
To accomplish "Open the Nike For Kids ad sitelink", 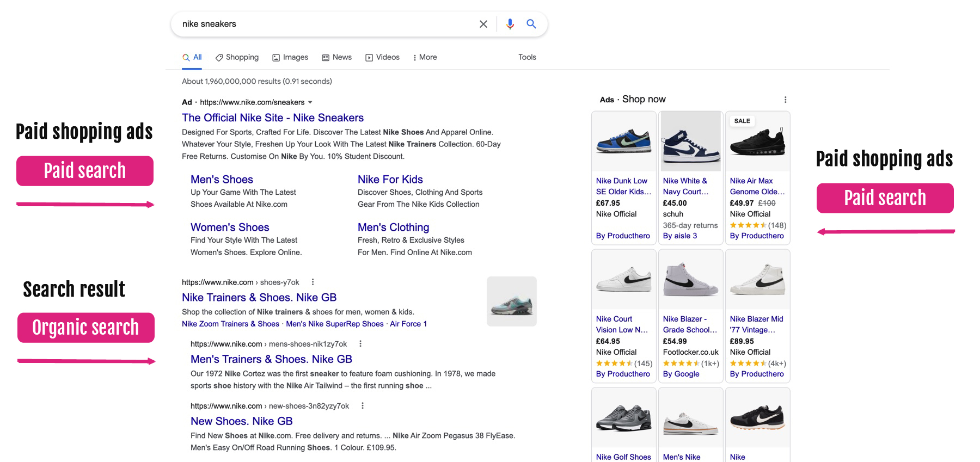I will 390,180.
